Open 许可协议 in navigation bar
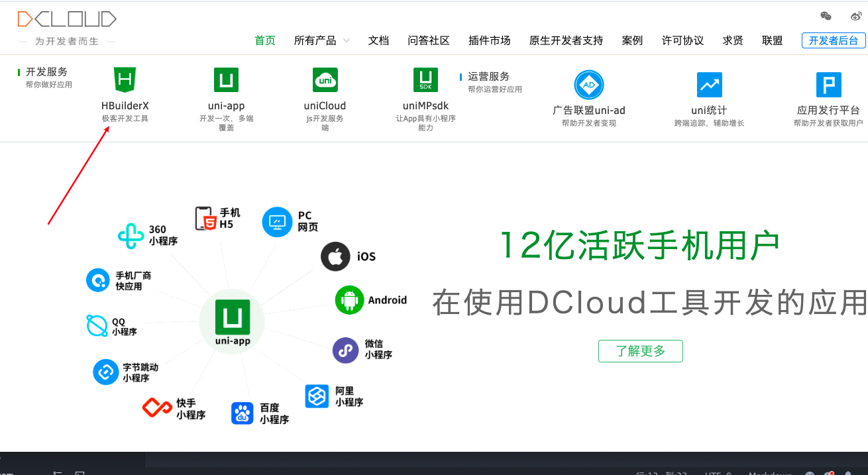 click(683, 40)
